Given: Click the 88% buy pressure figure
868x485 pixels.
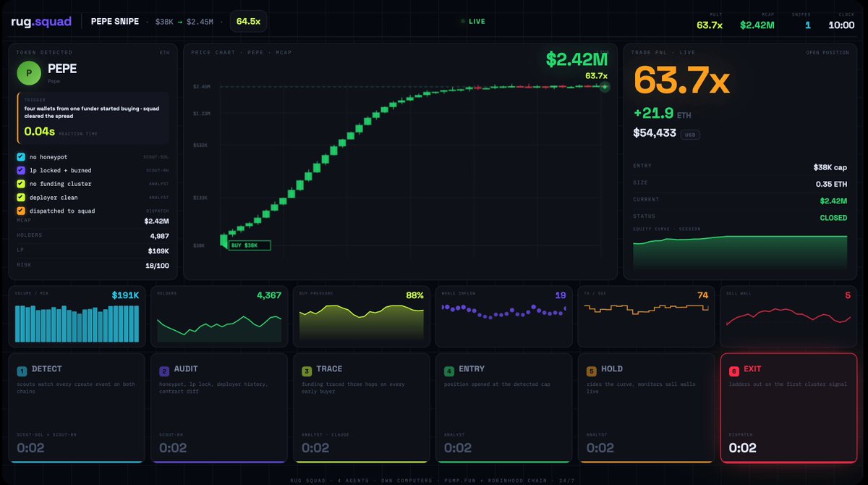Looking at the screenshot, I should click(x=413, y=295).
